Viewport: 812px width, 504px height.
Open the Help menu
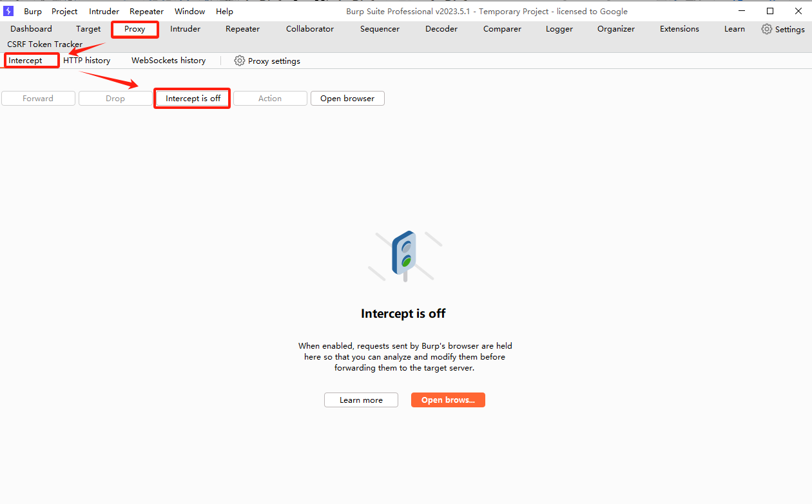click(x=224, y=12)
